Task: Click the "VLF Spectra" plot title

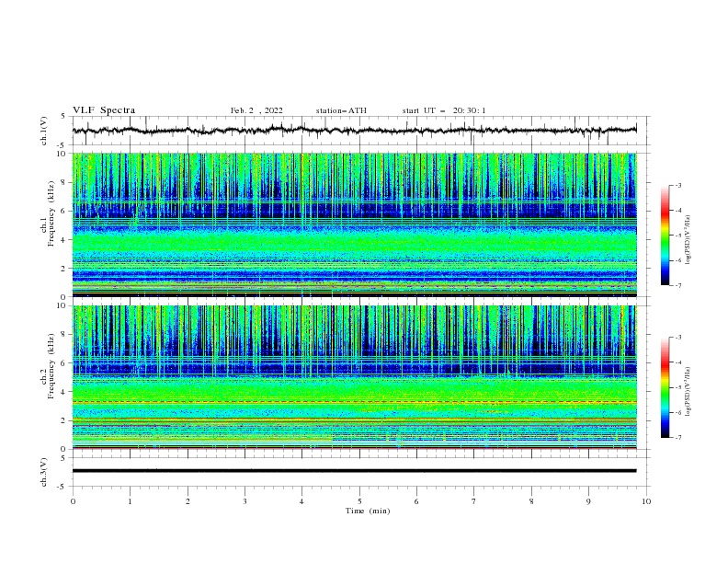Action: (104, 110)
